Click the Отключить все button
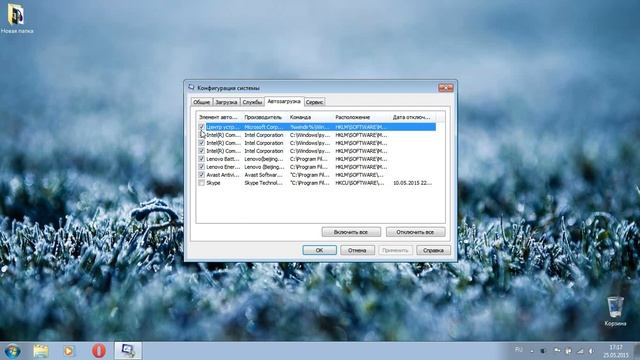This screenshot has width=640, height=360. [416, 232]
